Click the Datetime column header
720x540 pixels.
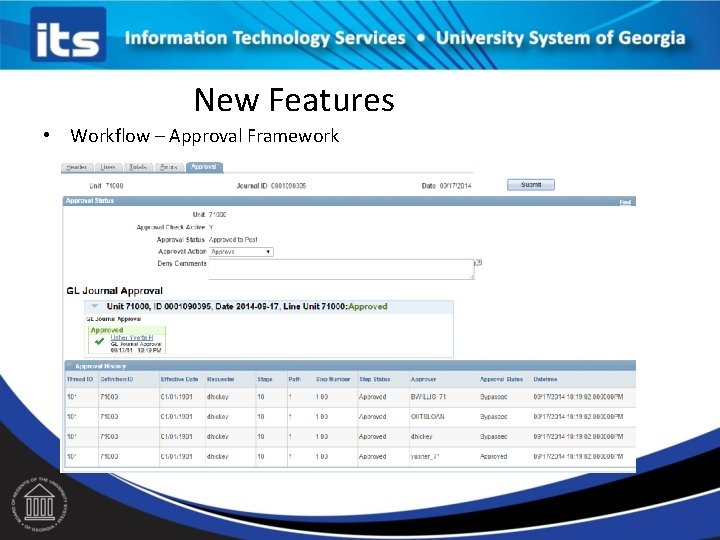click(545, 379)
